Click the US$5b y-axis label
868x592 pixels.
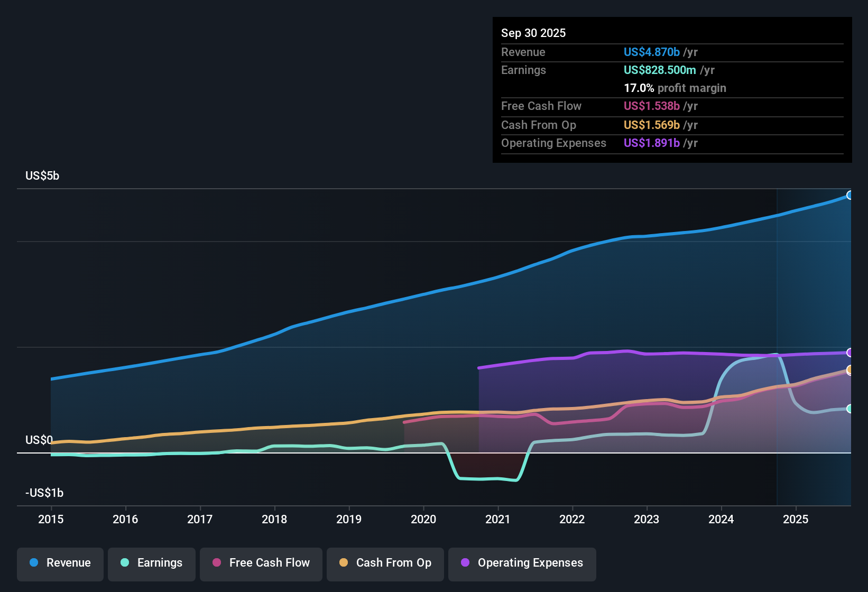(x=42, y=175)
